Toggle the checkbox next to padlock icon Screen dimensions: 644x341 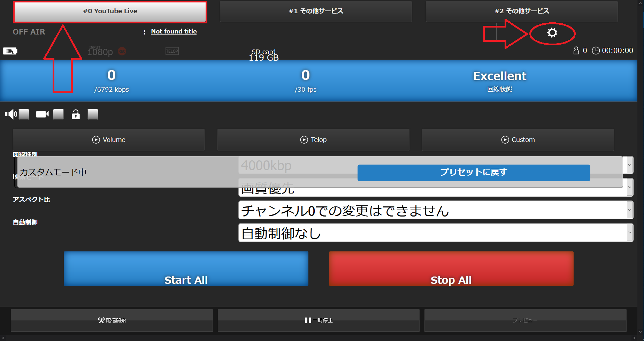[x=93, y=114]
